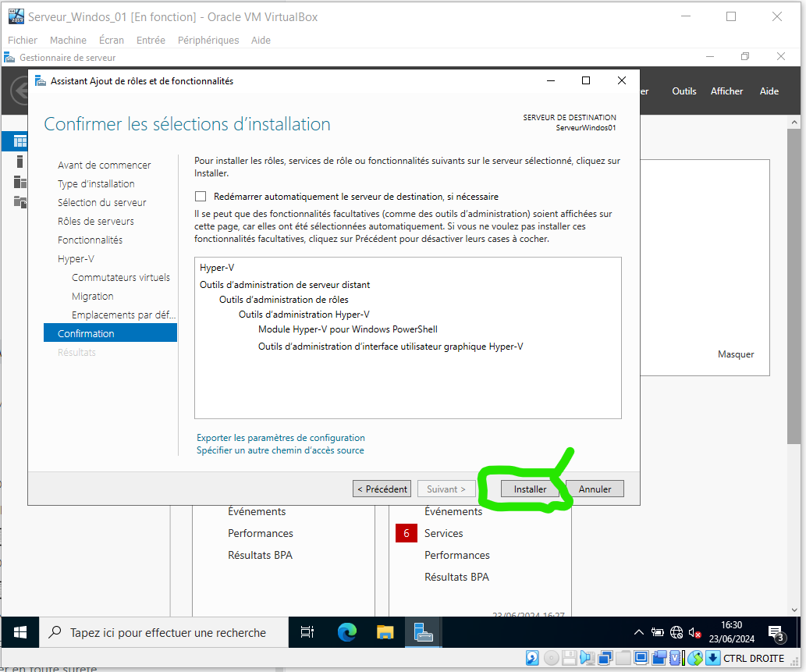
Task: Click the network globe tray icon
Action: [x=676, y=633]
